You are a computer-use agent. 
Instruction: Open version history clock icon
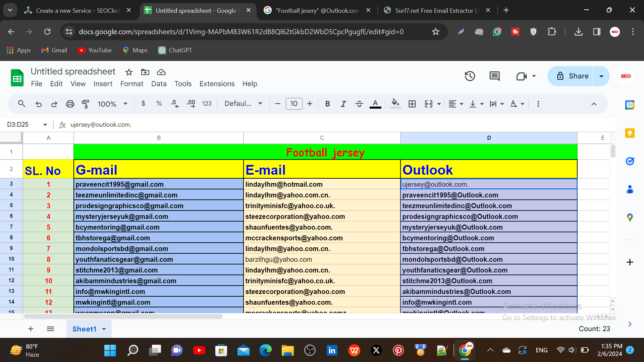pos(470,76)
